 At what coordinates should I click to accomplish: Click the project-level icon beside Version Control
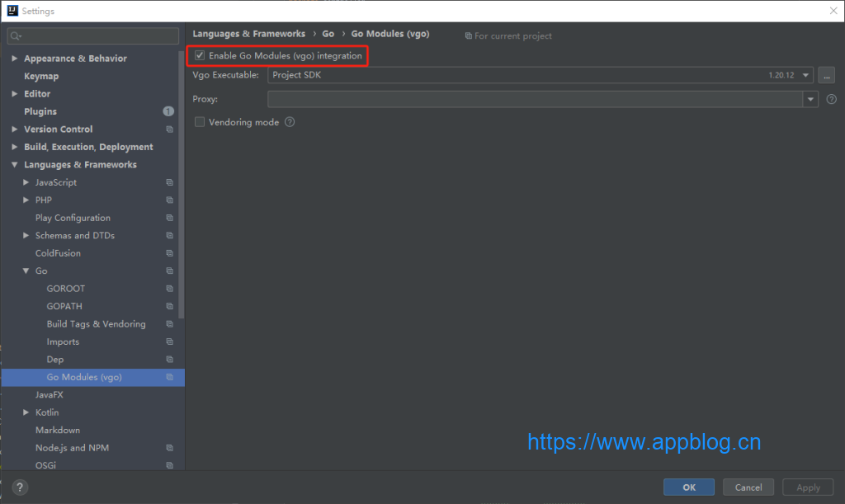tap(169, 130)
